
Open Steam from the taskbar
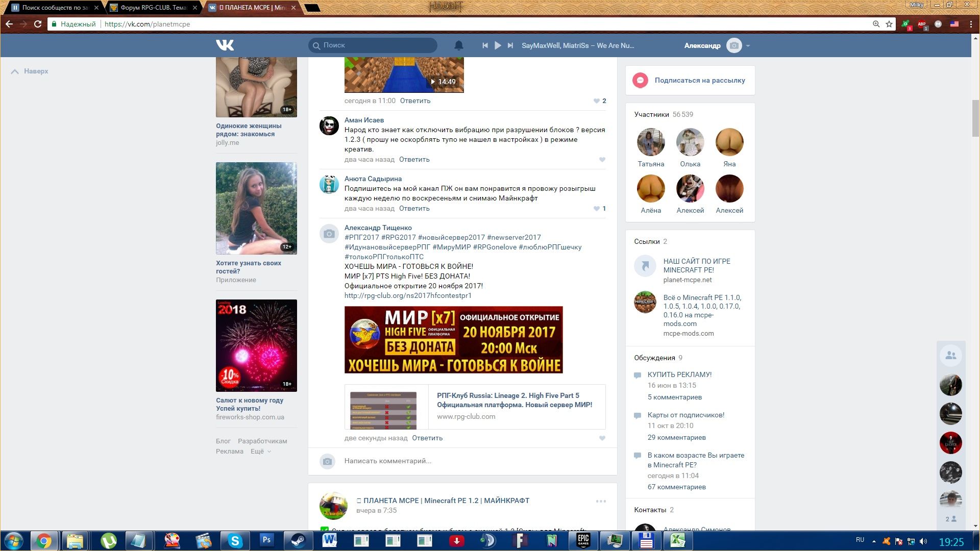298,541
